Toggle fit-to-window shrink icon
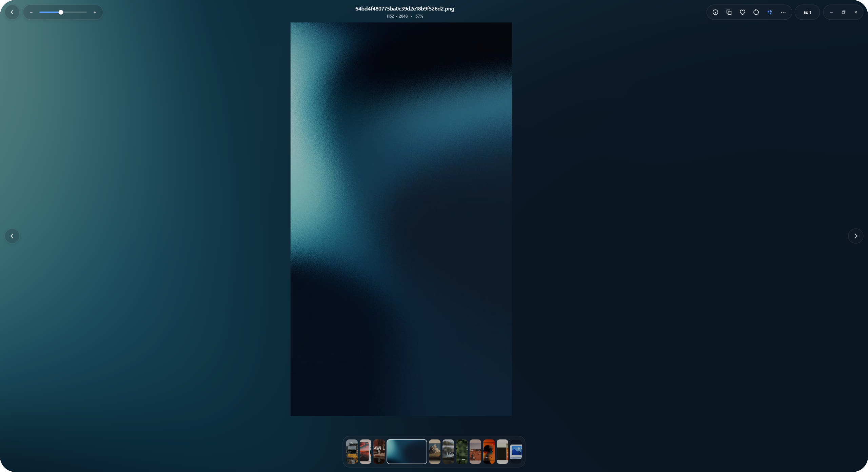This screenshot has height=472, width=868. [770, 12]
